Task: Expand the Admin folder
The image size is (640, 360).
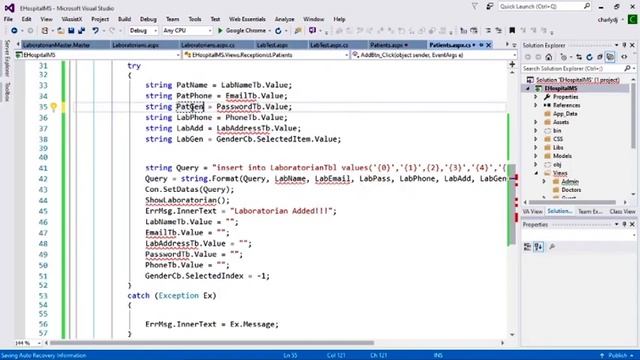Action: (x=544, y=182)
